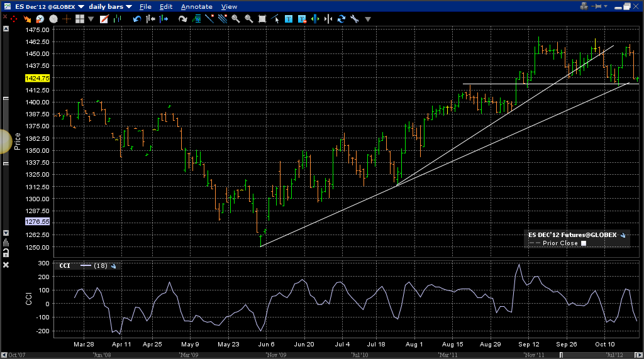Click the vertical price scale slider bar
Screen dimensions: 644x359
6,131
